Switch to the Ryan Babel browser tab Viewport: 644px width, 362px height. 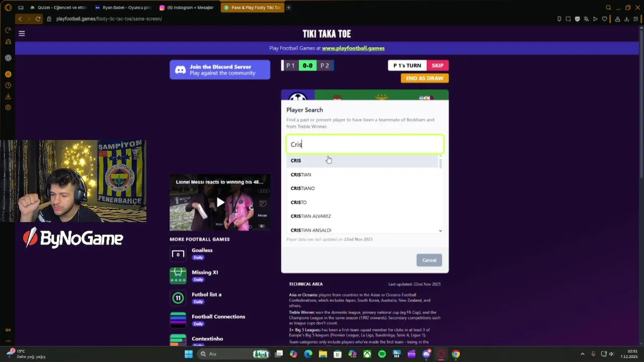(123, 8)
